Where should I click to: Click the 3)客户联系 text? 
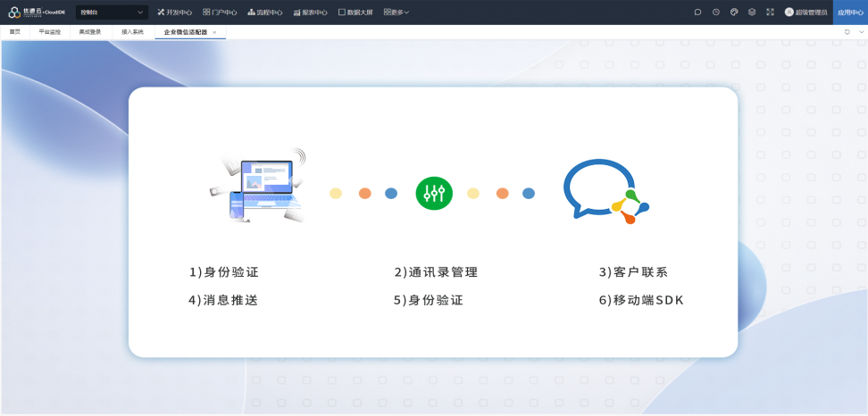pos(633,272)
